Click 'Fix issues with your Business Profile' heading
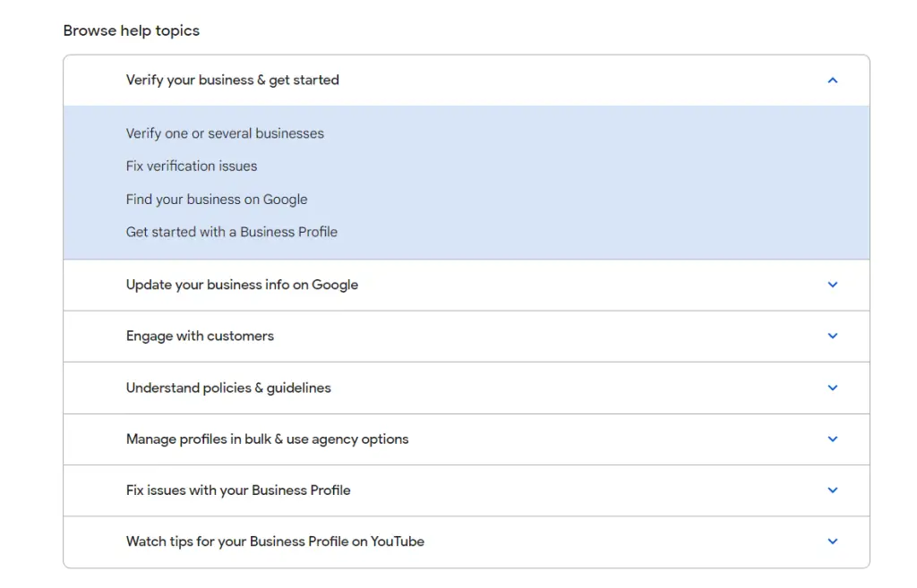Image resolution: width=917 pixels, height=588 pixels. coord(238,490)
